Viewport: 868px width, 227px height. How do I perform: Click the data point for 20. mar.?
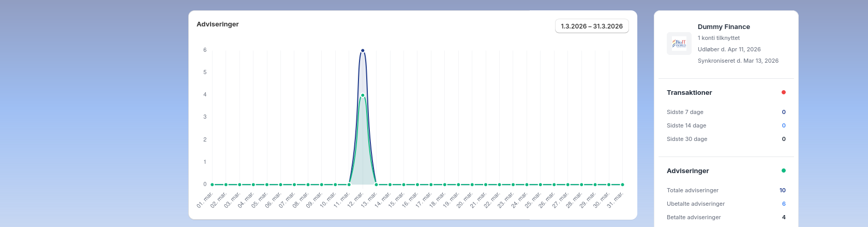point(472,185)
